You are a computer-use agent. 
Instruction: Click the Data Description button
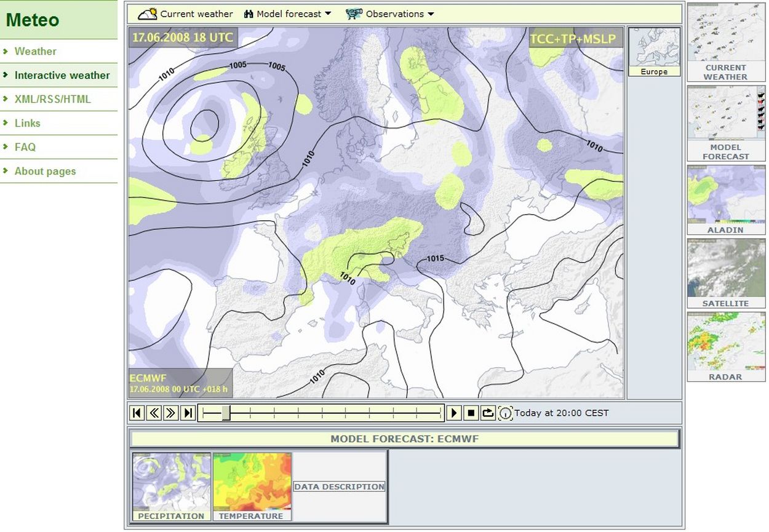[340, 486]
